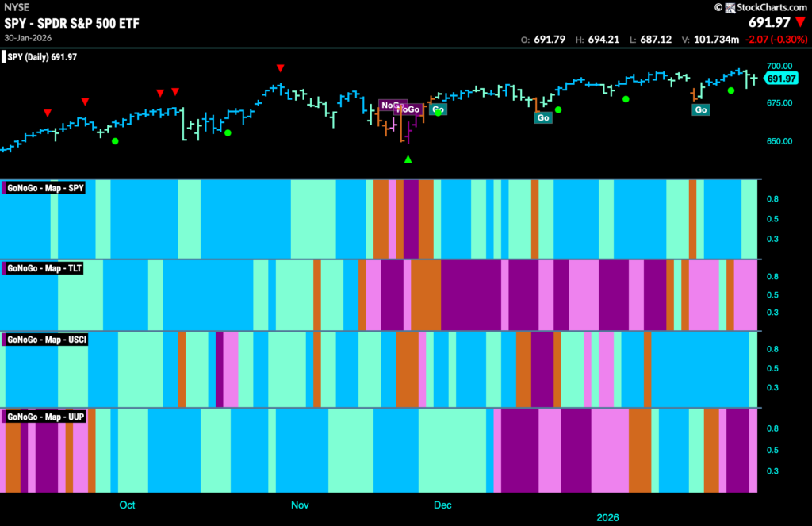The width and height of the screenshot is (812, 526).
Task: Click the 0.8 scale label in SPY map
Action: [772, 199]
